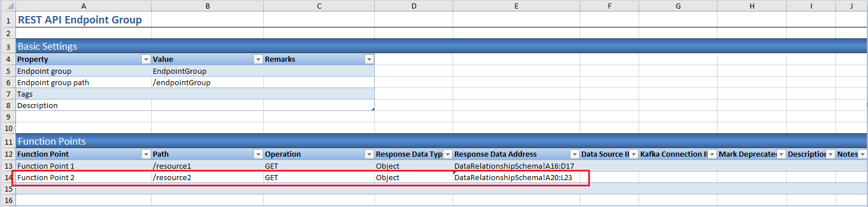Select row 1 header

pos(8,19)
